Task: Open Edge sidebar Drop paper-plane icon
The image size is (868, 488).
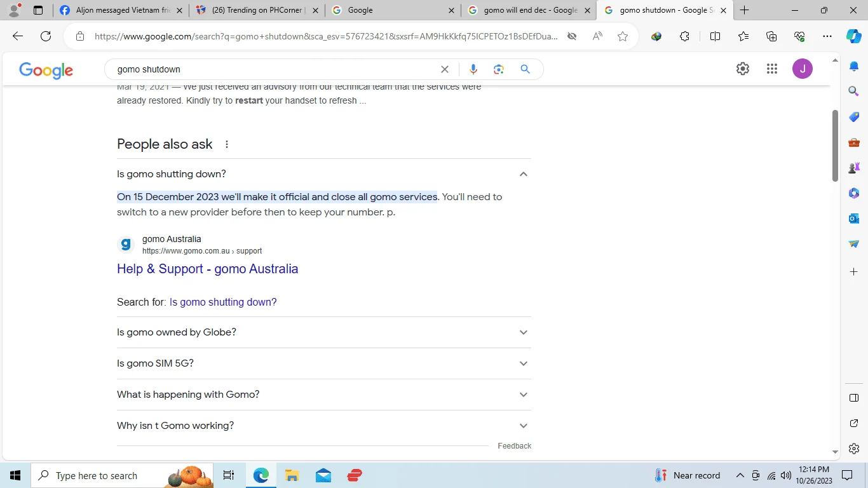Action: [854, 244]
